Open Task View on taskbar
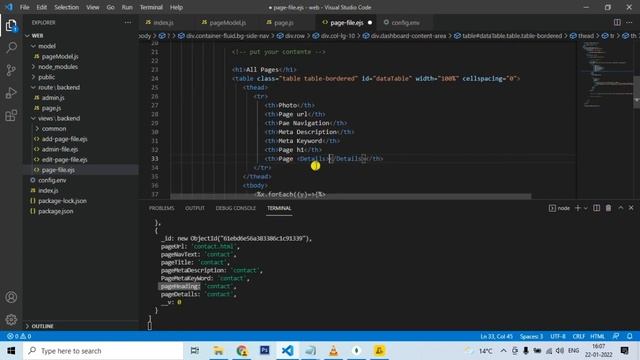 click(195, 351)
